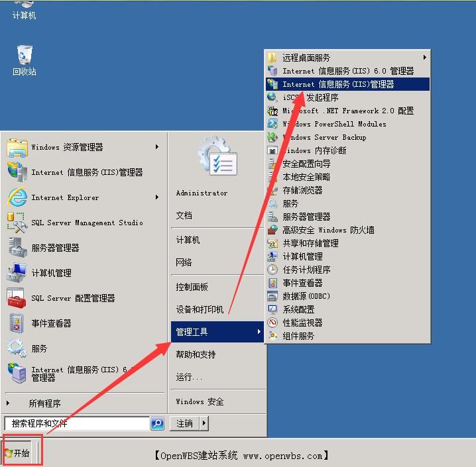The width and height of the screenshot is (476, 467).
Task: Click the 搜索程序和文件 search box
Action: pyautogui.click(x=76, y=423)
